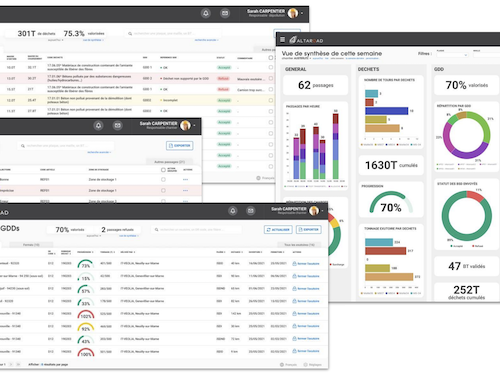Click the search magnifier in the storage-zone window
The image size is (500, 375).
pyautogui.click(x=23, y=146)
